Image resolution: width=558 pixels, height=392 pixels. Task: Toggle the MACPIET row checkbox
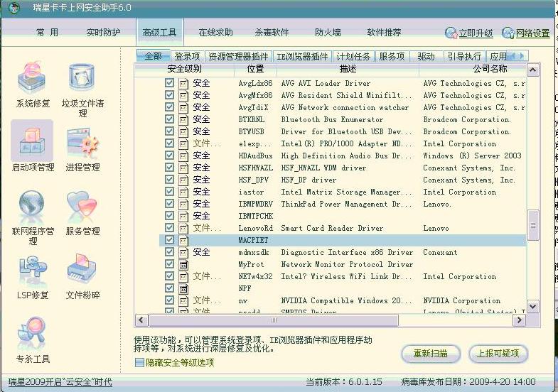(x=169, y=240)
